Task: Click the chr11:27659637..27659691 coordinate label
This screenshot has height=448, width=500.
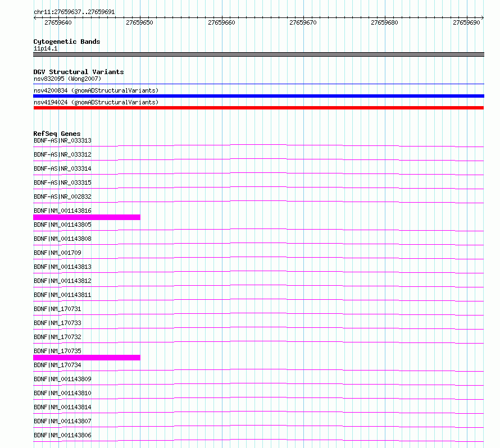Action: click(74, 12)
